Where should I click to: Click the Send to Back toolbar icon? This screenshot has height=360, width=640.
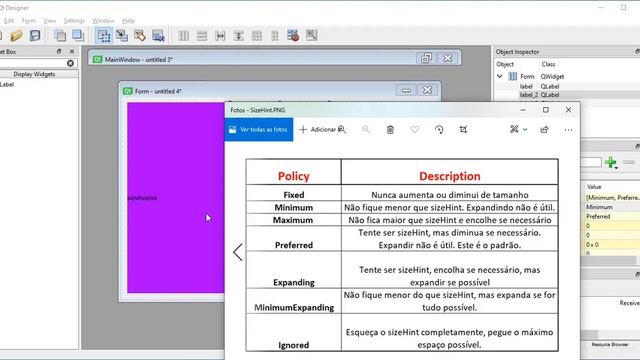click(60, 36)
